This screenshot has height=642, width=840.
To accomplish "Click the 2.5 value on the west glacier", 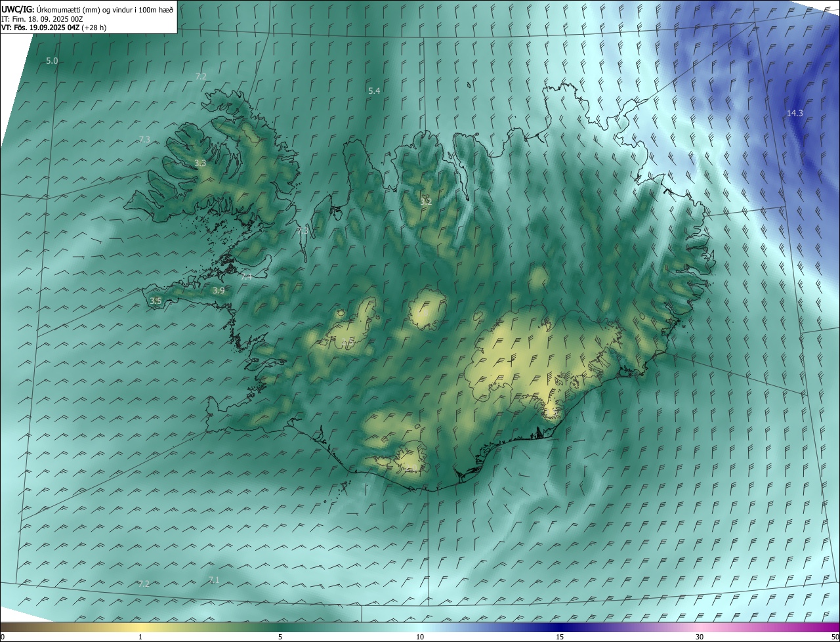I will (x=348, y=341).
